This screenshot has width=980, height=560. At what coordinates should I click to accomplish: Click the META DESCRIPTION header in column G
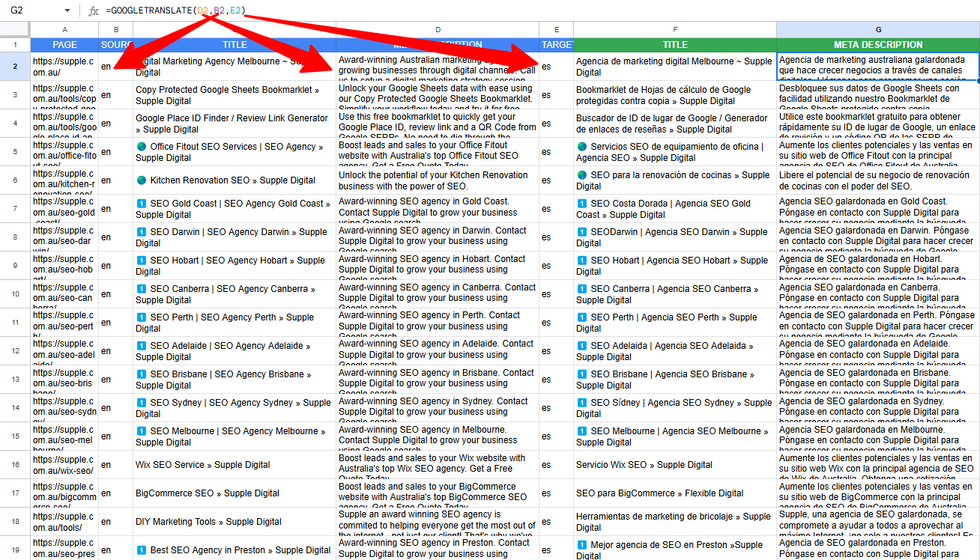[878, 45]
